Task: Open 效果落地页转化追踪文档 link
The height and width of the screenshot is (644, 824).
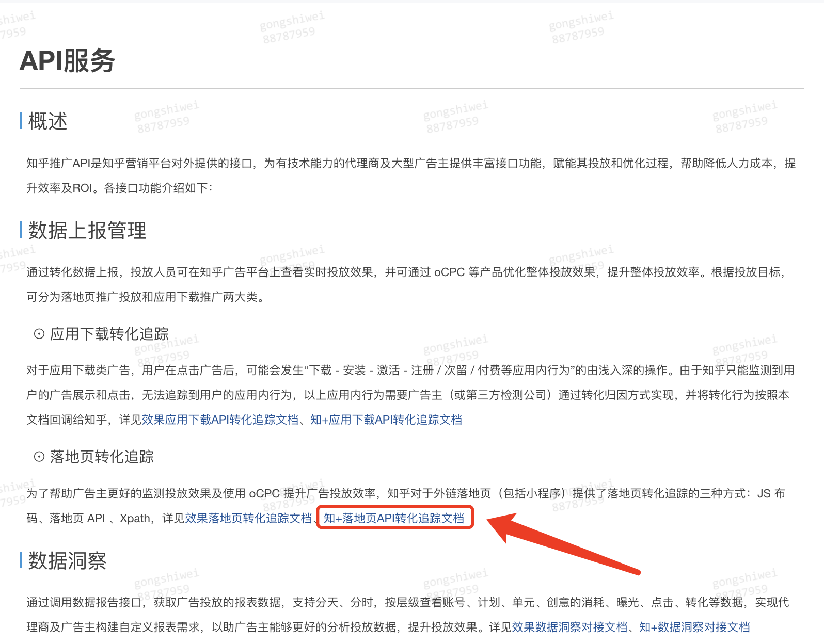Action: tap(248, 518)
